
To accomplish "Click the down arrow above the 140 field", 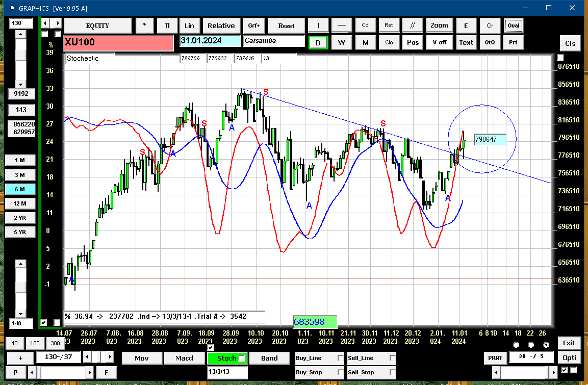I will pyautogui.click(x=20, y=314).
